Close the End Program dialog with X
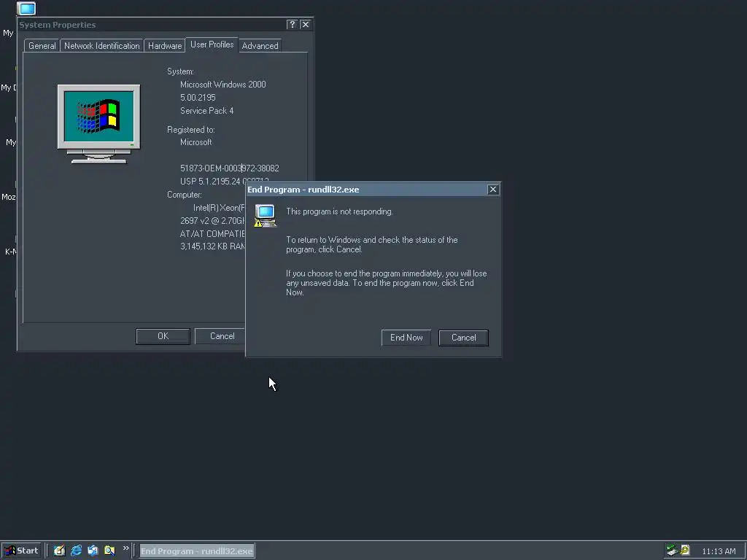Screen dimensions: 747x560 pyautogui.click(x=493, y=190)
